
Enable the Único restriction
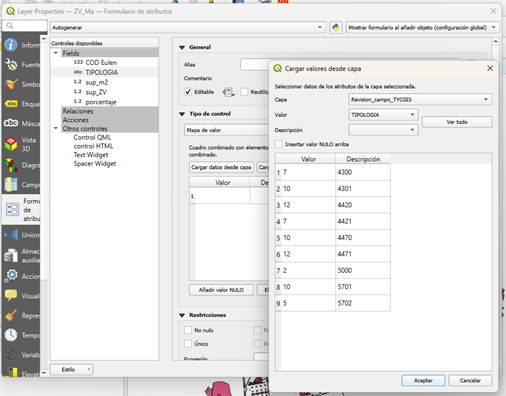pyautogui.click(x=188, y=344)
